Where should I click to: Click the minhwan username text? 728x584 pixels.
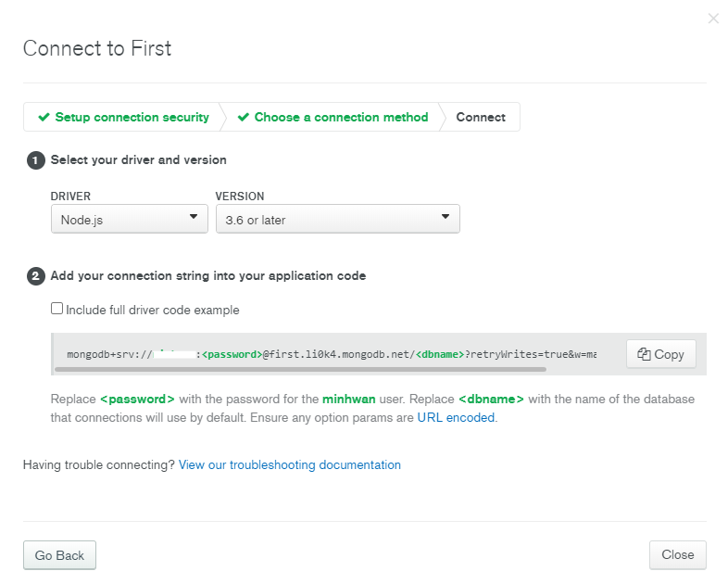point(348,400)
